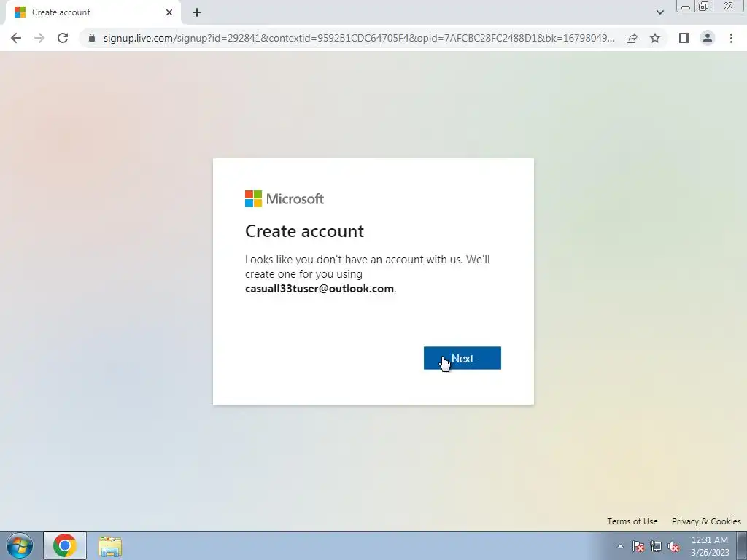747x560 pixels.
Task: Open the Action Center flag icon
Action: tap(638, 546)
